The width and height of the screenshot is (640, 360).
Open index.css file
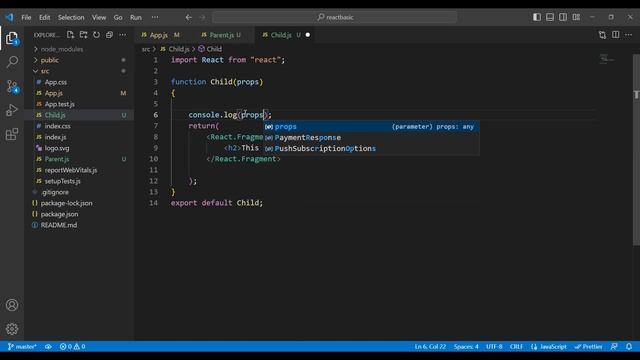pos(58,126)
